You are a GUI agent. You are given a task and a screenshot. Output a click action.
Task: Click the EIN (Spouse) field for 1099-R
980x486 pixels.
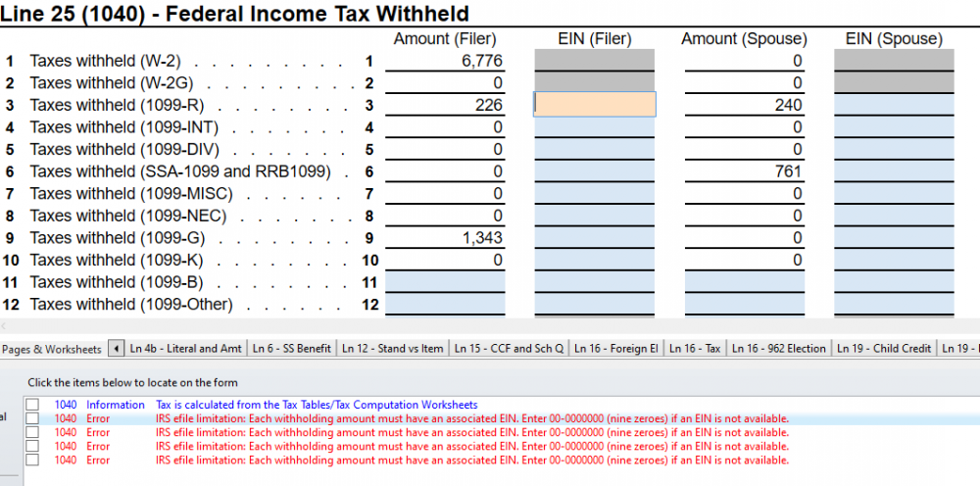tap(895, 104)
